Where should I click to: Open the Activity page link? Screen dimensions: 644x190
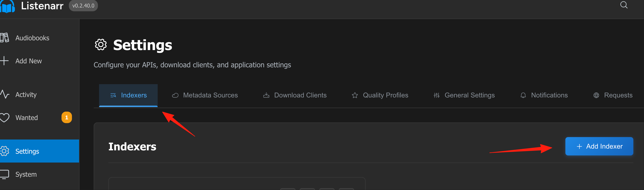26,95
